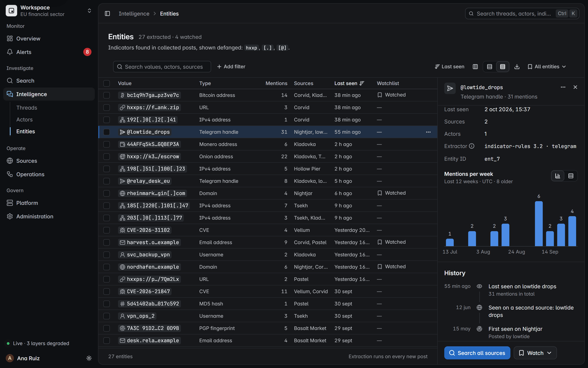588x368 pixels.
Task: Close the @lowtide_drops detail panel
Action: tap(575, 87)
